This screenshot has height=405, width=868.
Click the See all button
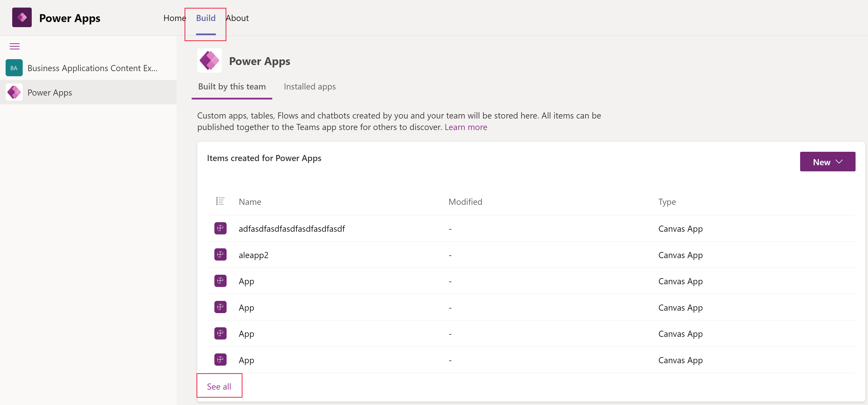click(219, 386)
